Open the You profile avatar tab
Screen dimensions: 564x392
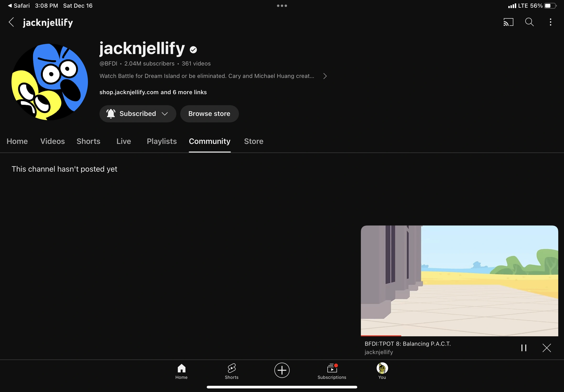click(x=382, y=371)
